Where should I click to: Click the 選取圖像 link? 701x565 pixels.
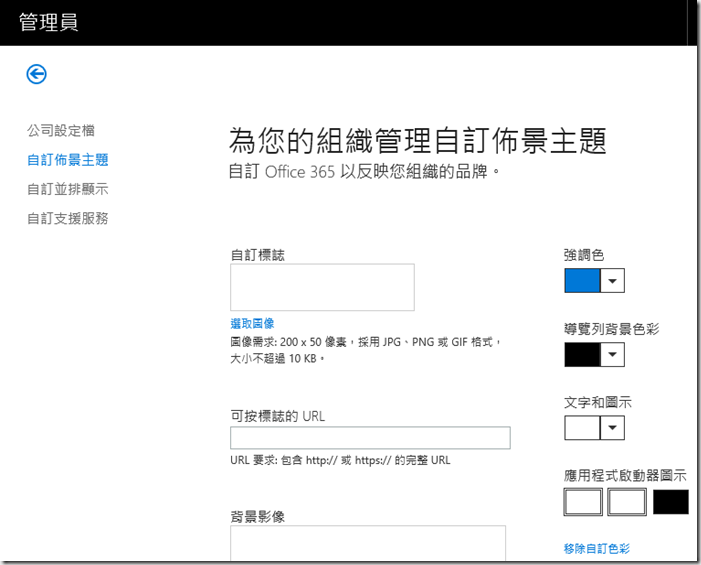252,324
